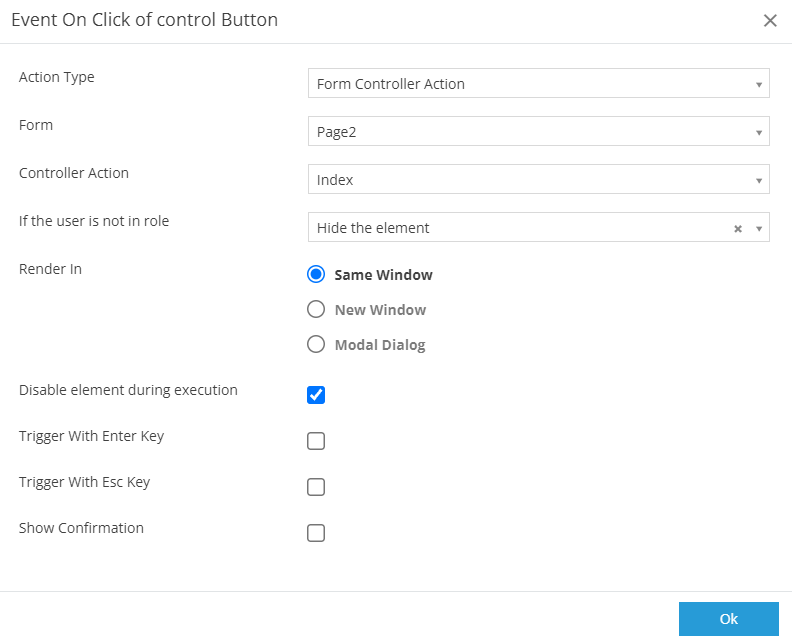Tick the Show Confirmation checkbox
This screenshot has height=643, width=792.
(x=316, y=533)
